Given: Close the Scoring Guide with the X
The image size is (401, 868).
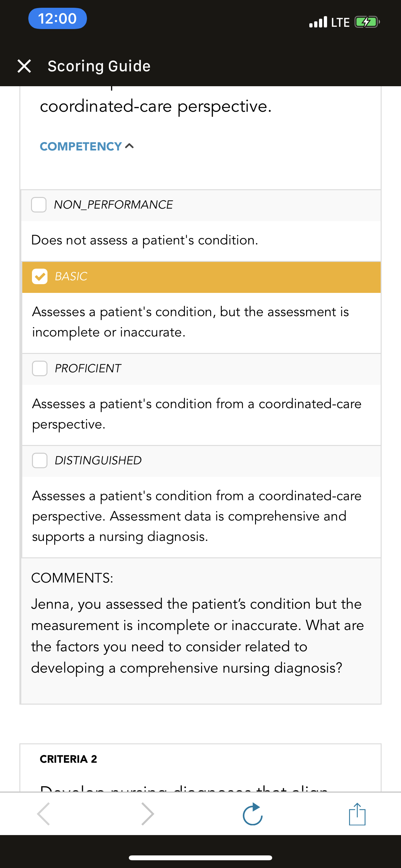Looking at the screenshot, I should 24,66.
